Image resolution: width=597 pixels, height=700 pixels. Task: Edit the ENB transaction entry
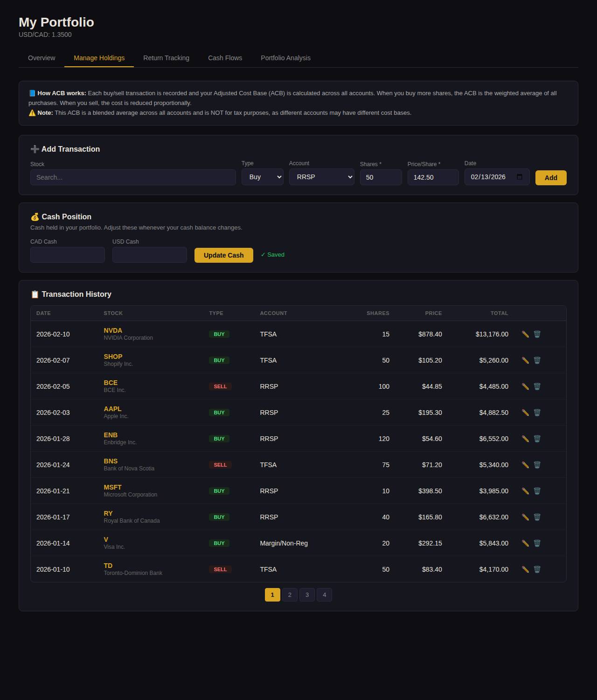pyautogui.click(x=525, y=439)
